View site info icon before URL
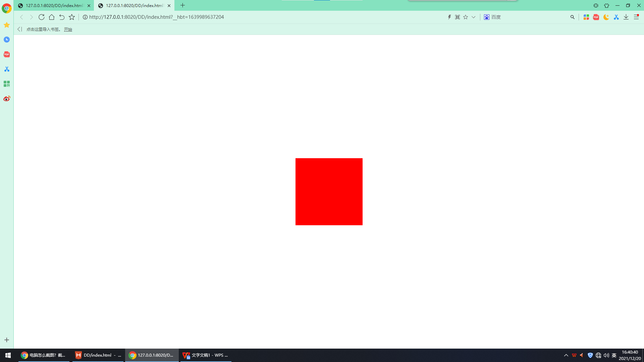This screenshot has height=362, width=644. 85,17
